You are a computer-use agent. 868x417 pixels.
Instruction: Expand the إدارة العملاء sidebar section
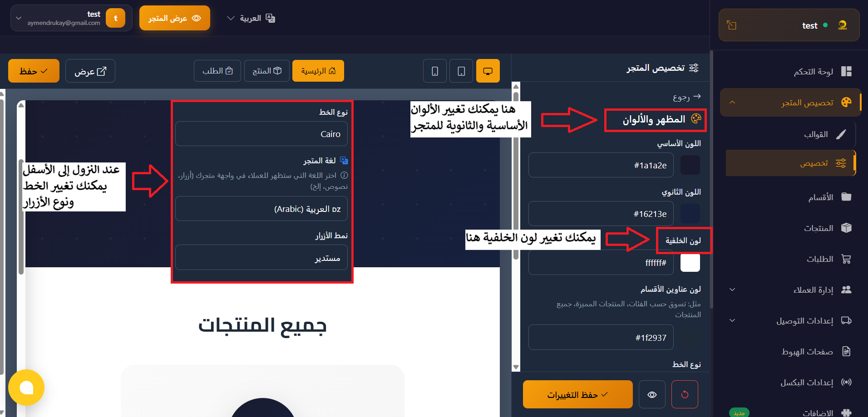coord(732,290)
